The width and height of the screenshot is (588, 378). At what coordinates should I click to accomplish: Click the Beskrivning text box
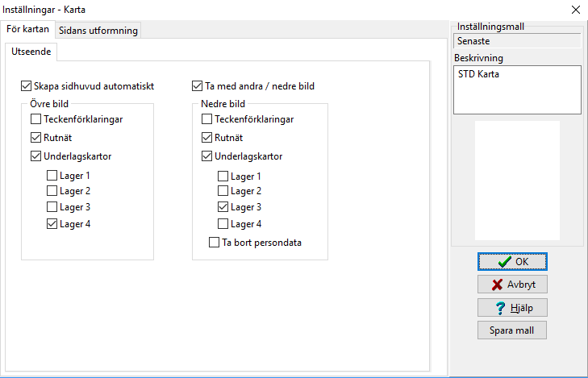point(517,90)
